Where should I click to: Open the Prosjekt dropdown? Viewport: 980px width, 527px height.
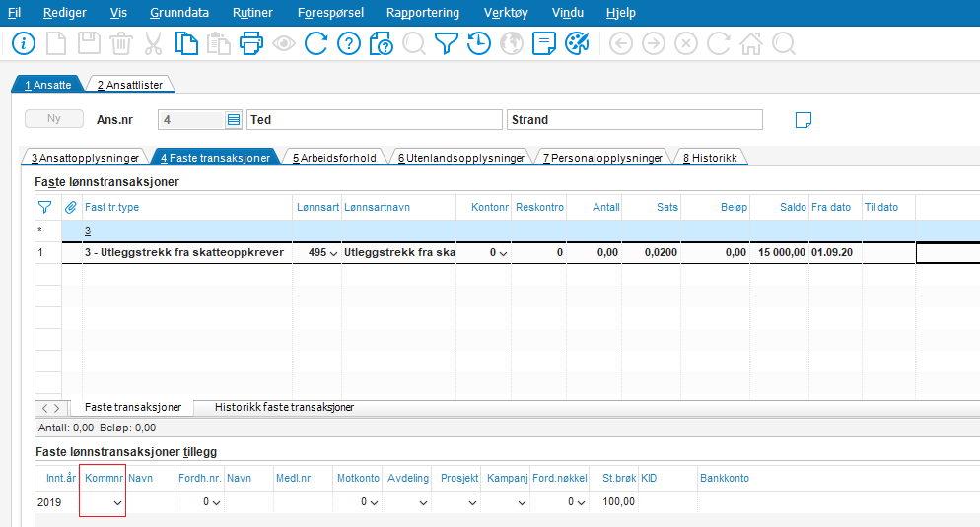coord(472,502)
